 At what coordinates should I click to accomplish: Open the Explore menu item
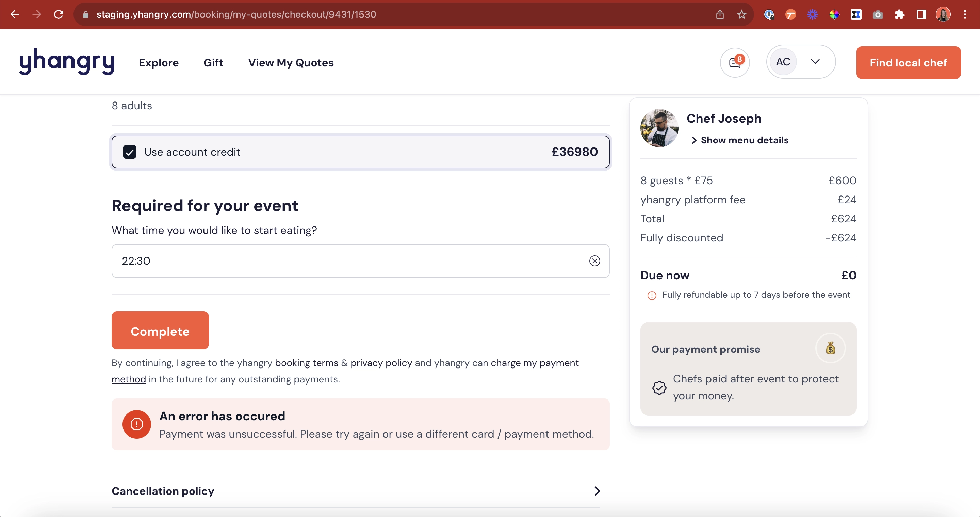tap(159, 63)
